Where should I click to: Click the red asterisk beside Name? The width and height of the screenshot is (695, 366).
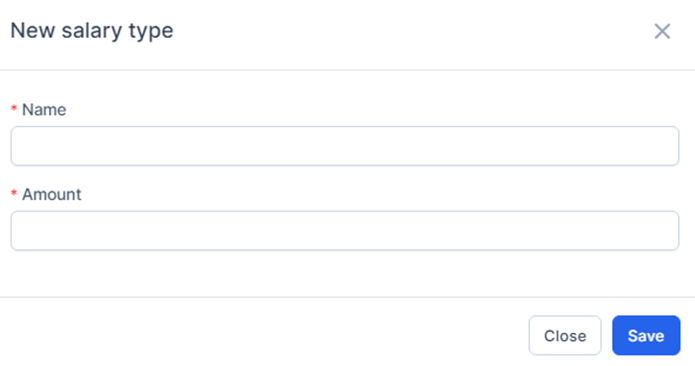point(14,108)
